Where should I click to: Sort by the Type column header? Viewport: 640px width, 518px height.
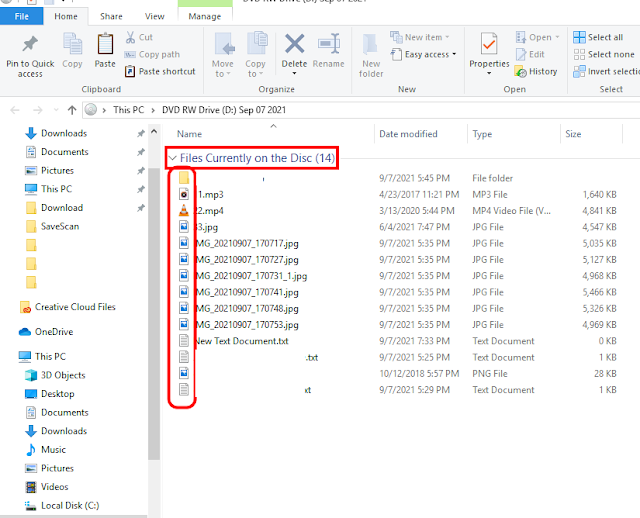pos(482,134)
